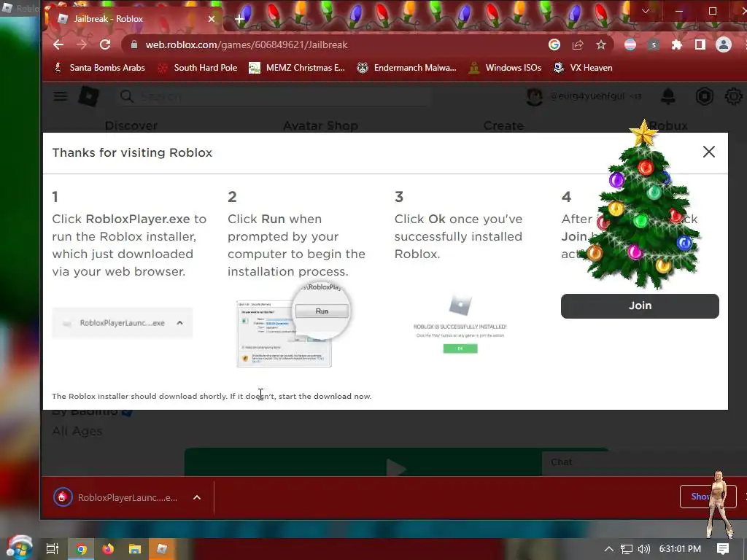Click the gray S extension icon
The width and height of the screenshot is (747, 560).
pyautogui.click(x=654, y=44)
